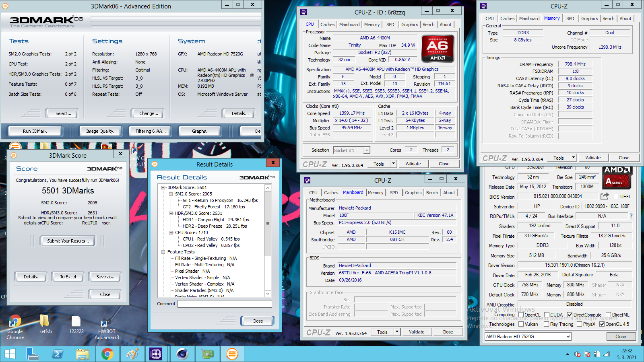The width and height of the screenshot is (644, 362).
Task: Click Change... under 3DMark06 Settings
Action: pyautogui.click(x=149, y=113)
